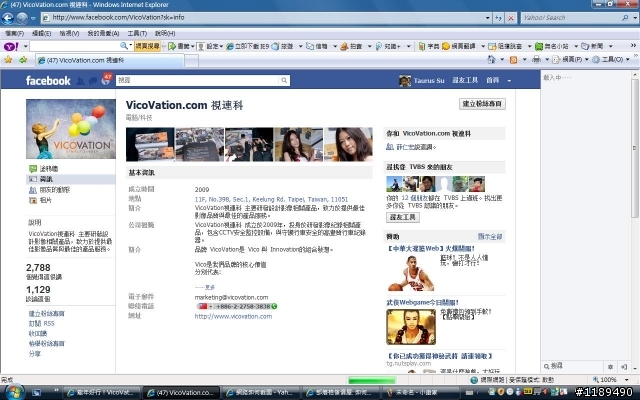Open Facebook notifications globe showing 47

click(x=106, y=79)
